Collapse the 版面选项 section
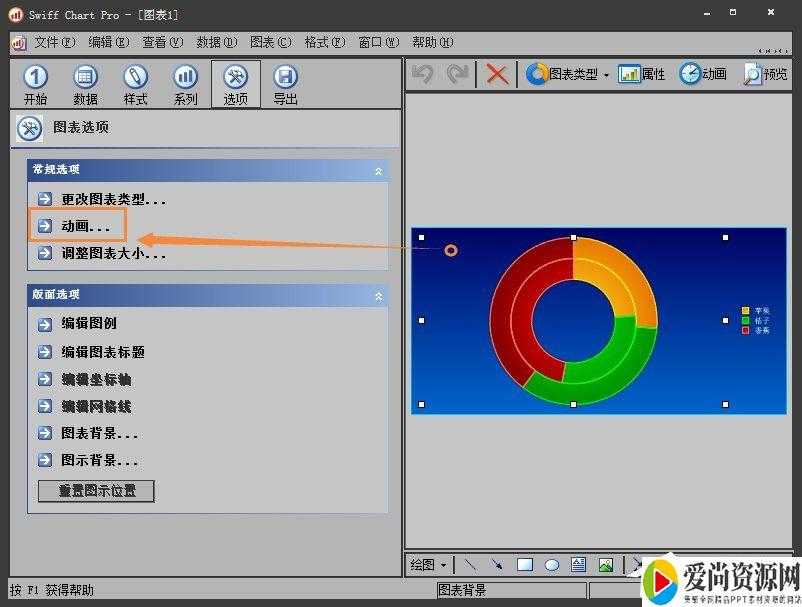This screenshot has height=607, width=802. (378, 296)
